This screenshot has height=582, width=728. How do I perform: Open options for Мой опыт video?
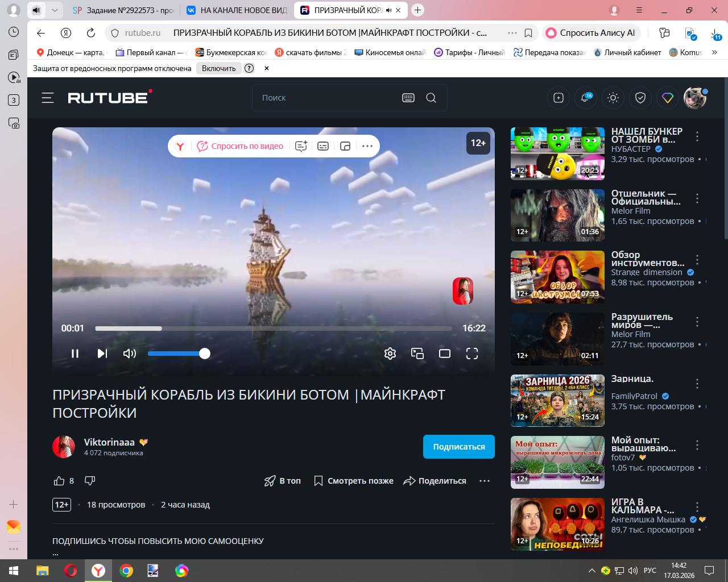click(697, 445)
